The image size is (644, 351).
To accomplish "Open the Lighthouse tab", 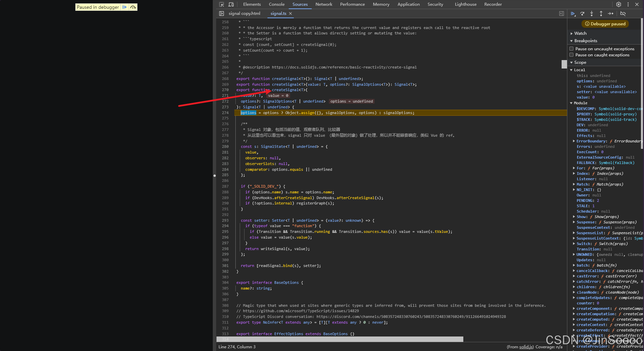I will tap(466, 4).
